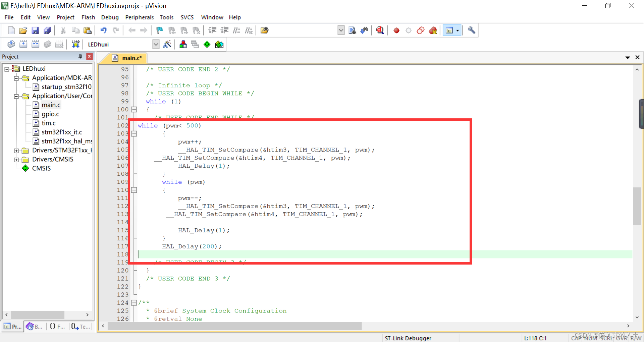This screenshot has height=342, width=644.
Task: Open the SVCS menu
Action: point(187,17)
